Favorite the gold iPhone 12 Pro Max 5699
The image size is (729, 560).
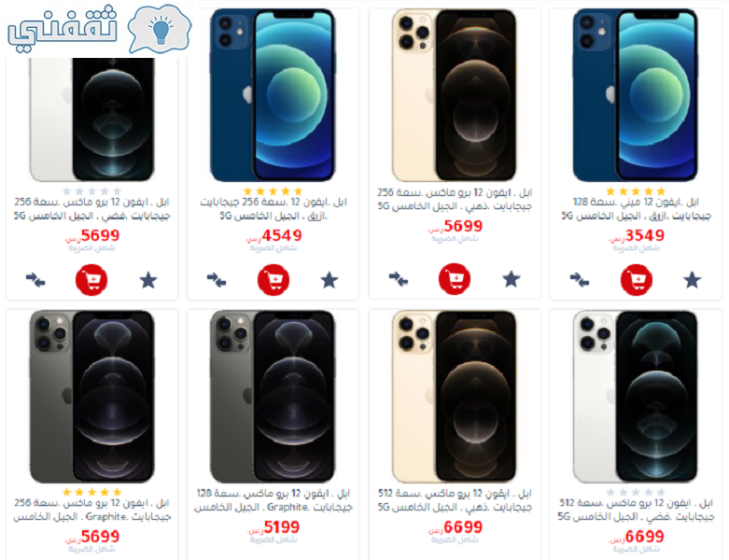pos(511,279)
